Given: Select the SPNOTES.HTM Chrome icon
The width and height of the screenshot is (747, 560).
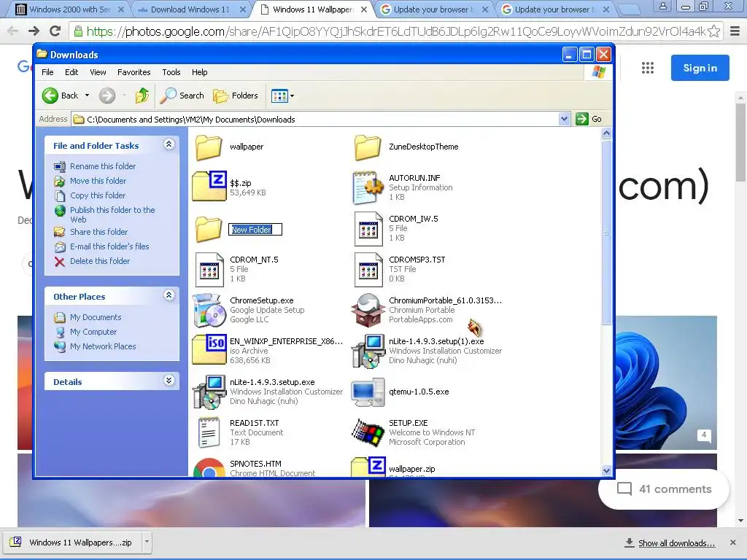Looking at the screenshot, I should (209, 467).
